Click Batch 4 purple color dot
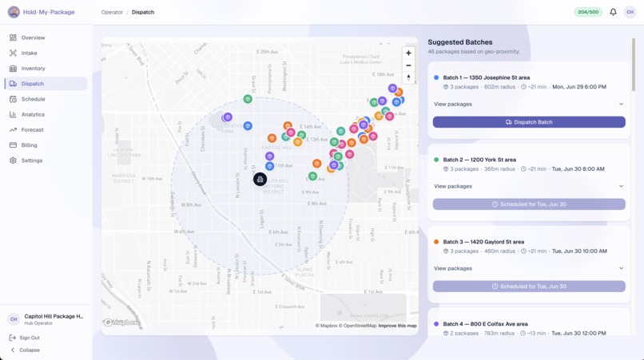 pos(436,324)
